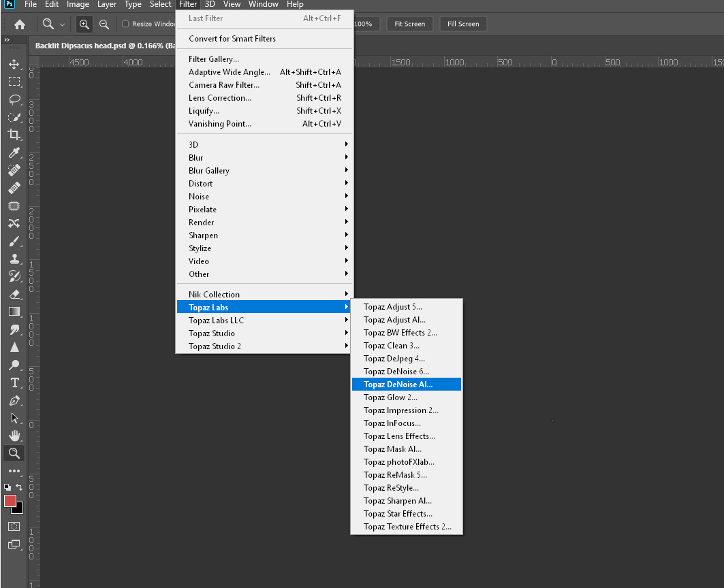Toggle Resize Windows to Fit checkbox

(125, 24)
